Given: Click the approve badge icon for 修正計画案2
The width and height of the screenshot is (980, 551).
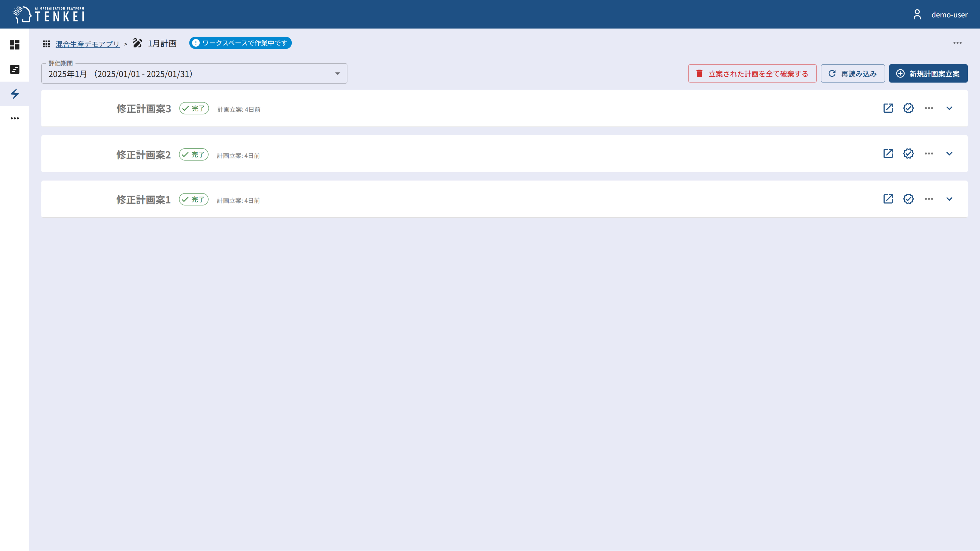Looking at the screenshot, I should click(908, 154).
